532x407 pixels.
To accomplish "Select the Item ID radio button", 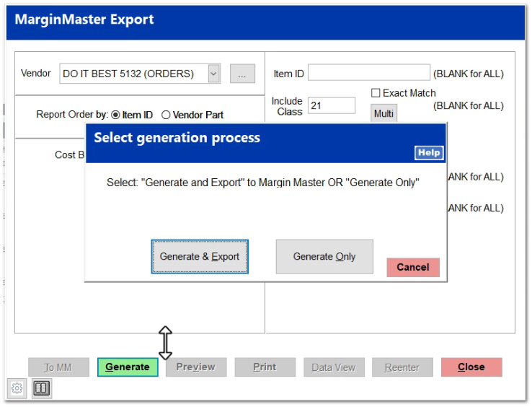I will click(x=115, y=115).
